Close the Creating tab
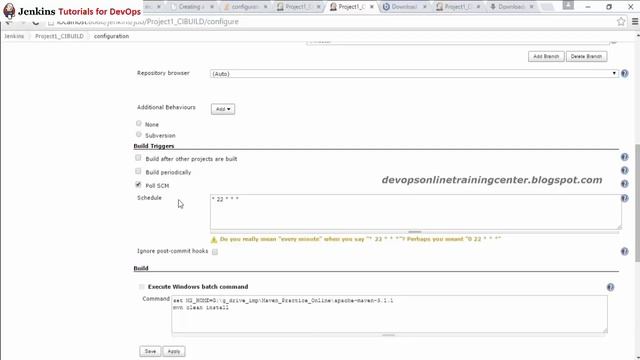The height and width of the screenshot is (360, 640). [x=211, y=7]
